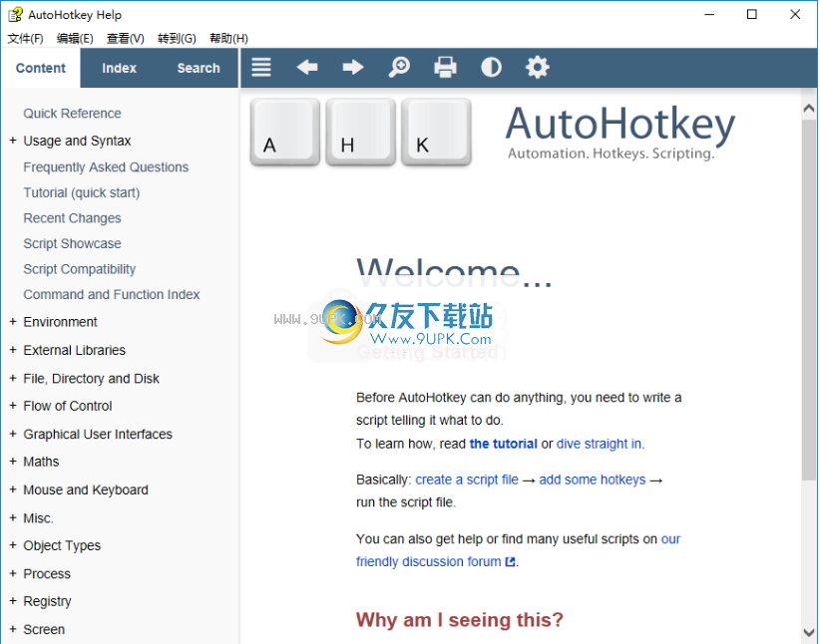Click the Why am I seeing this heading
Screen dimensions: 820x644
click(460, 620)
